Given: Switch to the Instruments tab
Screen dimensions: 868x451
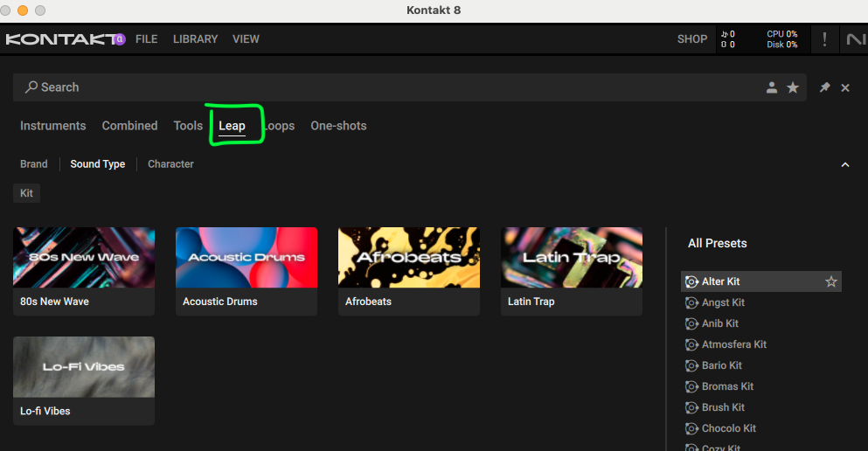Looking at the screenshot, I should [x=53, y=126].
